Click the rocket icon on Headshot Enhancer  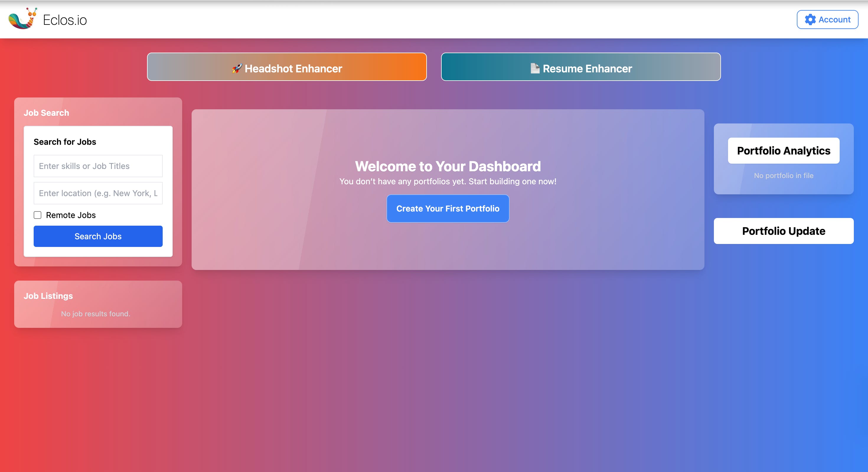coord(237,69)
